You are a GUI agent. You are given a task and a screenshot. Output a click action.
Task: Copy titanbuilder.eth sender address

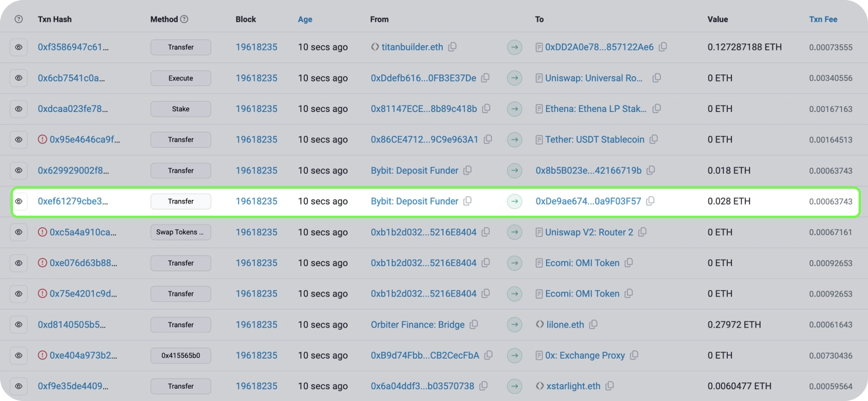452,47
